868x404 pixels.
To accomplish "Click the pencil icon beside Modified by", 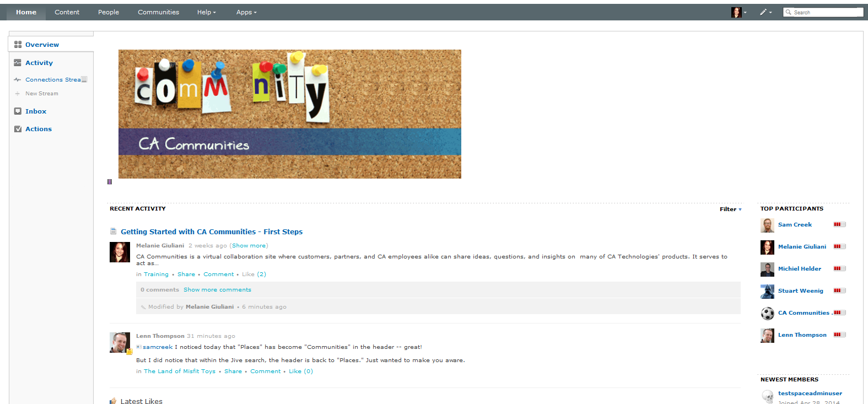I will (143, 307).
